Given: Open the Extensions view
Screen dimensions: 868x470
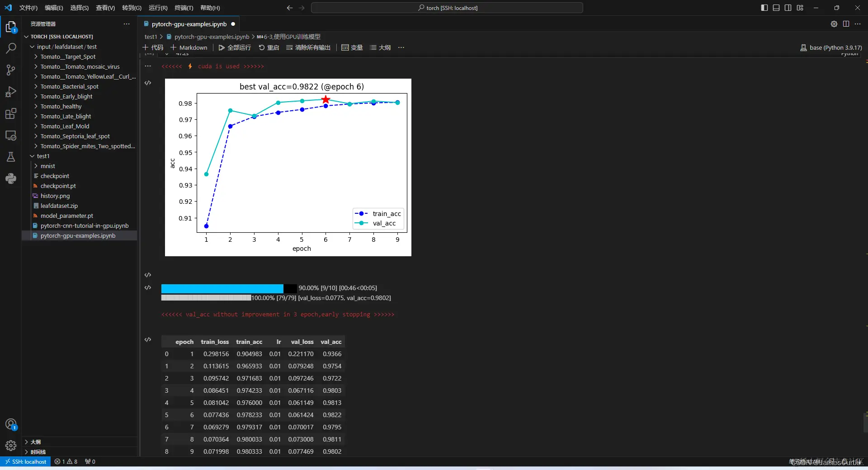Looking at the screenshot, I should pyautogui.click(x=11, y=113).
